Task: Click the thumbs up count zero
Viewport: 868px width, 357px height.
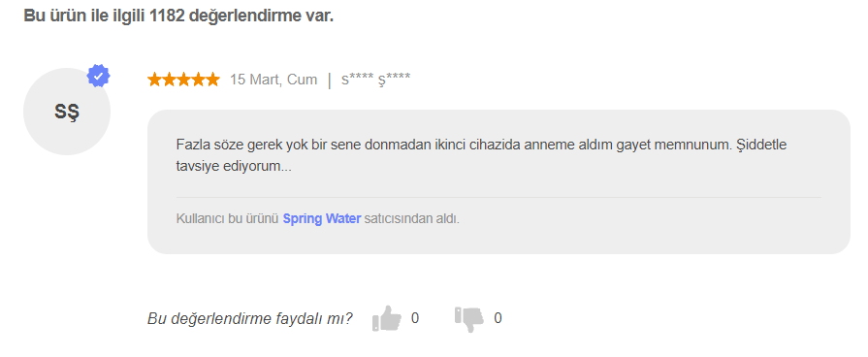Action: pyautogui.click(x=415, y=318)
